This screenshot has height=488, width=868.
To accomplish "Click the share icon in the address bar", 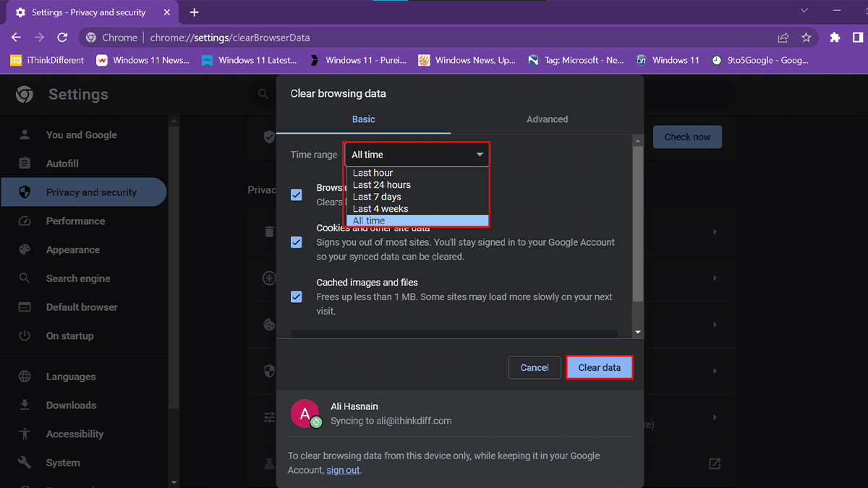I will 783,38.
